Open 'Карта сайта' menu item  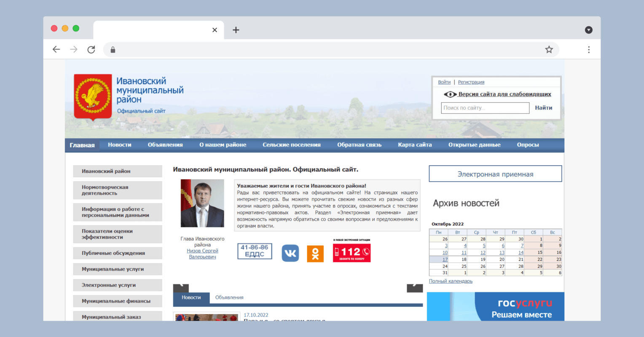coord(415,145)
